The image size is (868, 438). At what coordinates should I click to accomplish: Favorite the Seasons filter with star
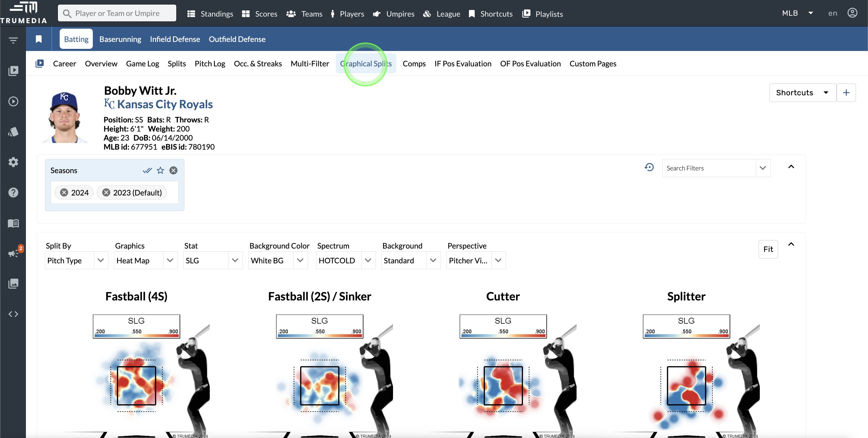[x=160, y=170]
